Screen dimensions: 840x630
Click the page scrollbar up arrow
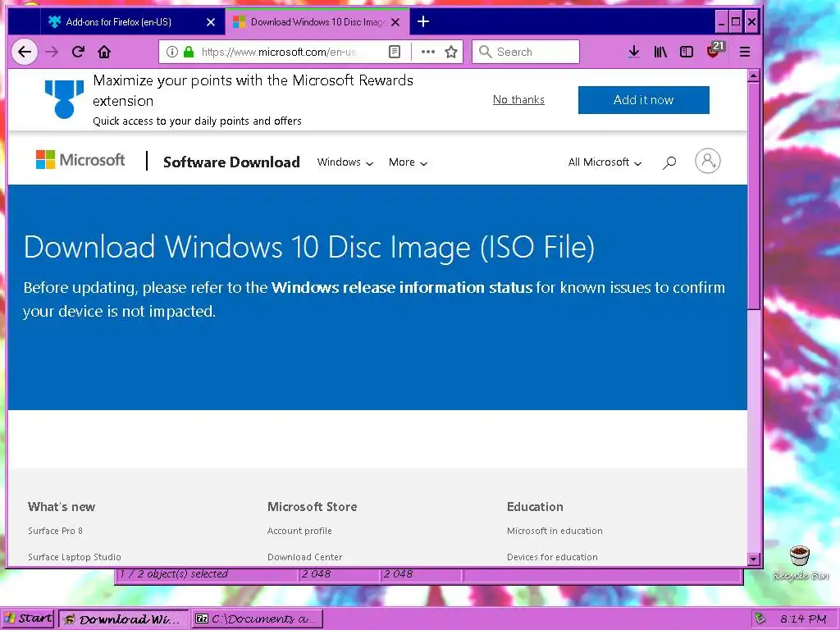(x=753, y=76)
